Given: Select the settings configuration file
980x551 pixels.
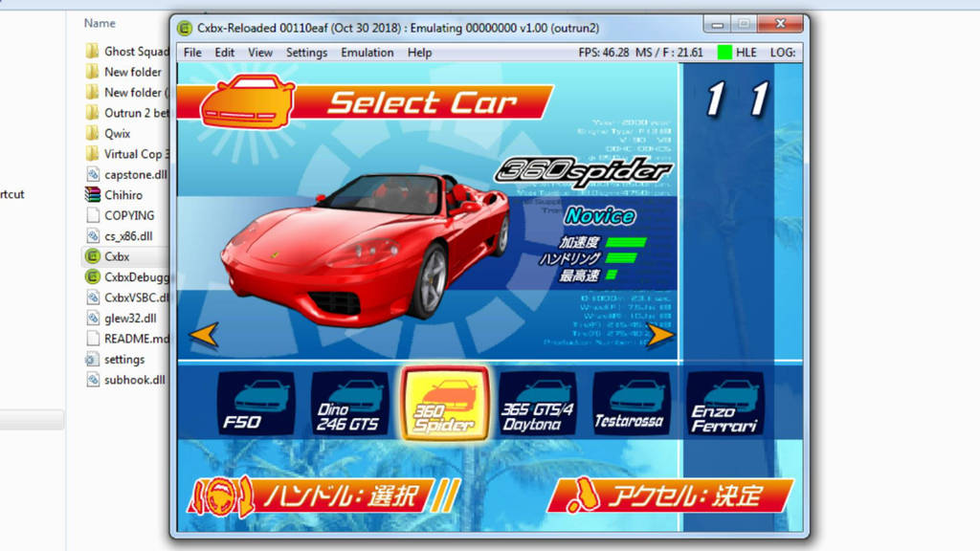Looking at the screenshot, I should coord(116,360).
